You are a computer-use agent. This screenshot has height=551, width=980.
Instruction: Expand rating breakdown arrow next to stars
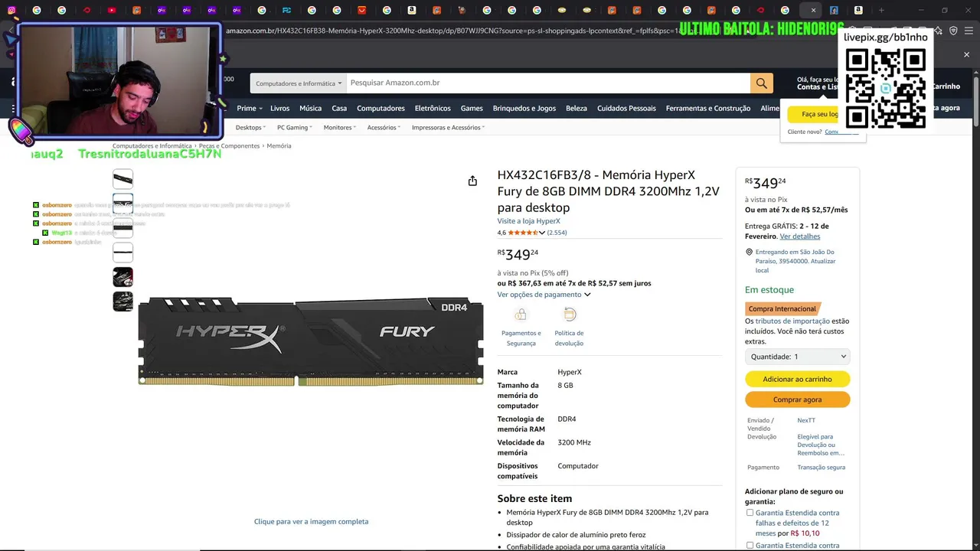point(542,233)
